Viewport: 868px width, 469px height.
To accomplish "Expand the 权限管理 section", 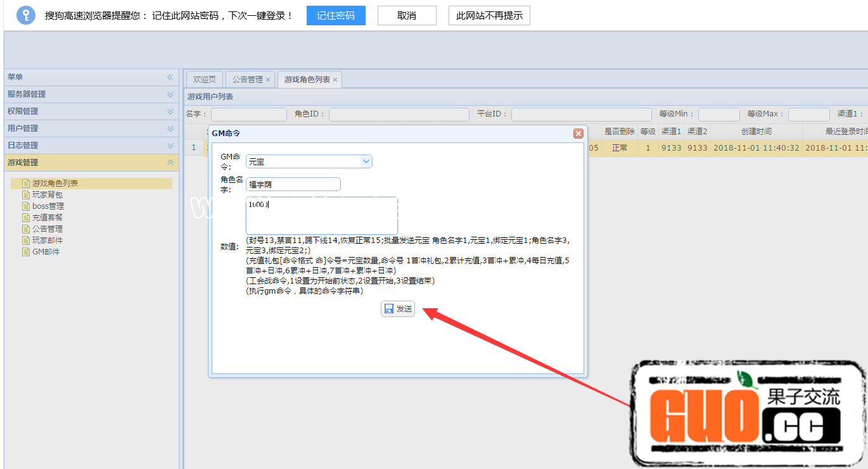I will (170, 111).
